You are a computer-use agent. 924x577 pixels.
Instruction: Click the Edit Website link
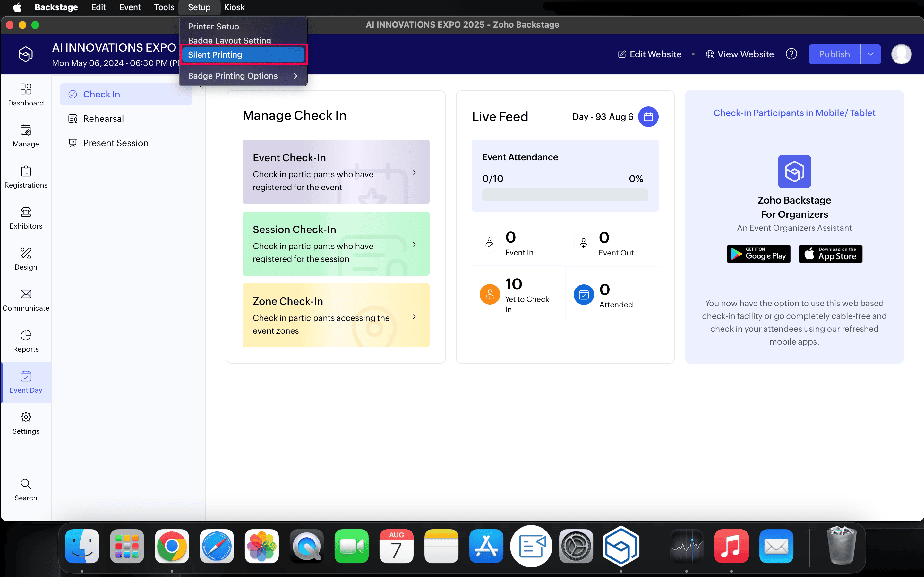(x=649, y=54)
